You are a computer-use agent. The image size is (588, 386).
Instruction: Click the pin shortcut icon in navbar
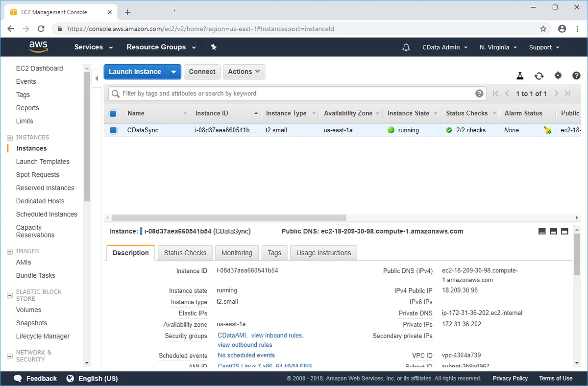coord(214,47)
